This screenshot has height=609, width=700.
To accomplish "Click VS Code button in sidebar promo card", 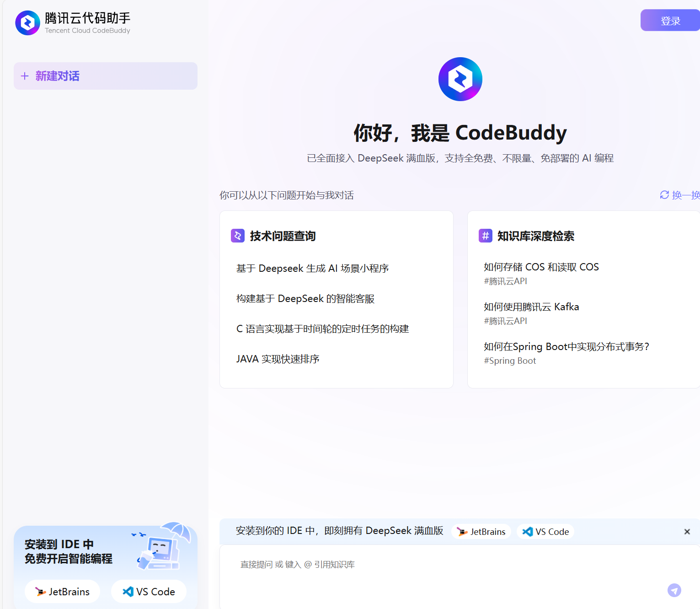I will [x=149, y=592].
